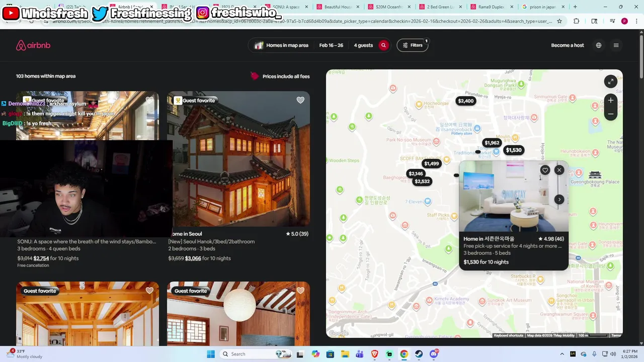Click the $3,066 price for Hanok listing
The image size is (644, 362).
pos(193,258)
